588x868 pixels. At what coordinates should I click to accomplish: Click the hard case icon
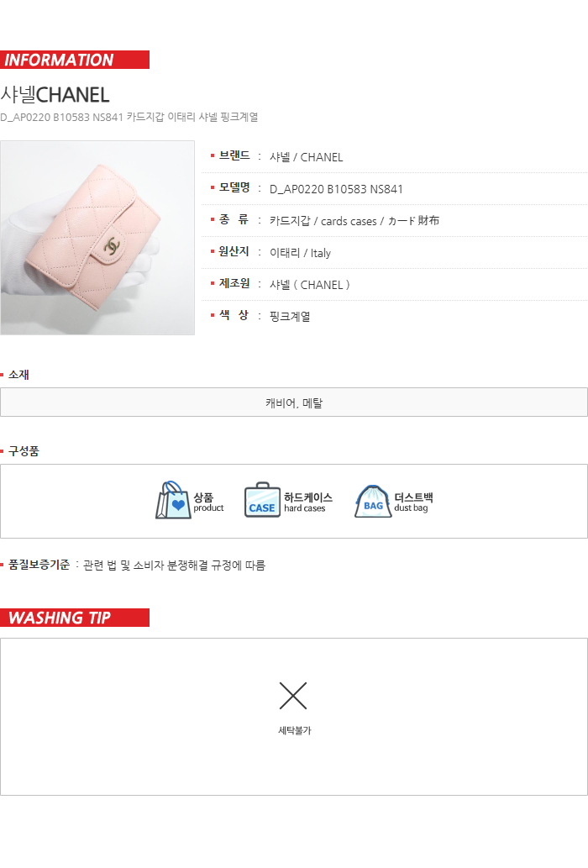pos(262,500)
